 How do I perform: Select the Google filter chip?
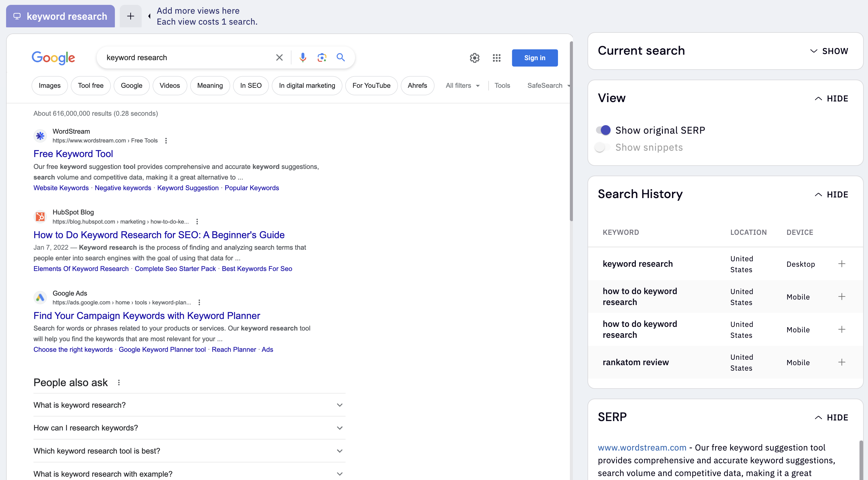(x=131, y=86)
